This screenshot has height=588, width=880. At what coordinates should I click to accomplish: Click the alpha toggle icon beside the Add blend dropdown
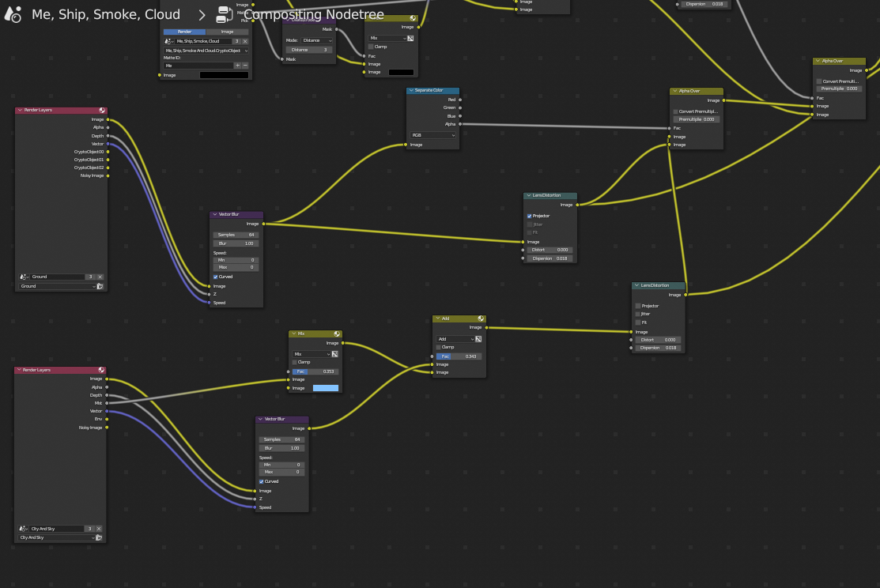tap(478, 339)
